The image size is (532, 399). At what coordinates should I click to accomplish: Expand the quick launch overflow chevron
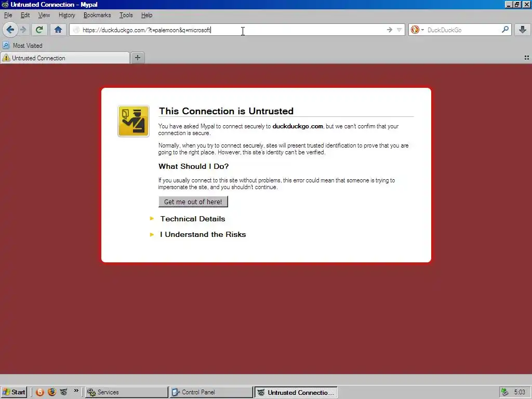coord(76,391)
